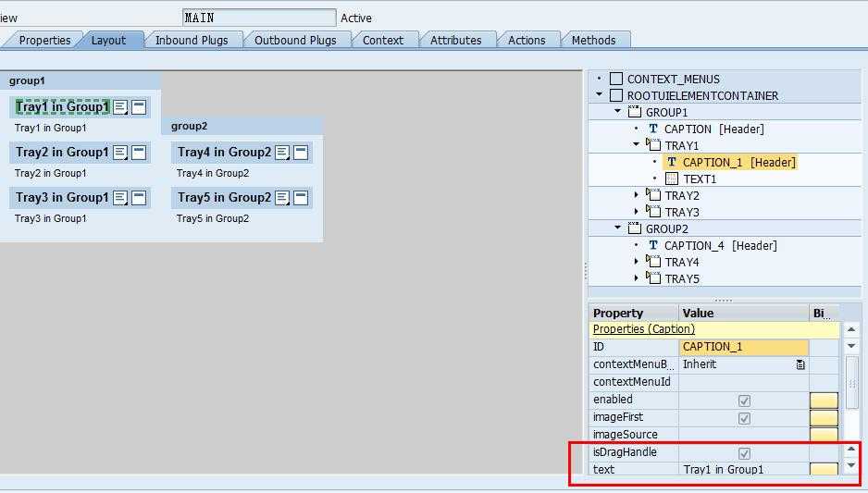The height and width of the screenshot is (493, 868).
Task: Click the group1 header caption
Action: point(27,80)
